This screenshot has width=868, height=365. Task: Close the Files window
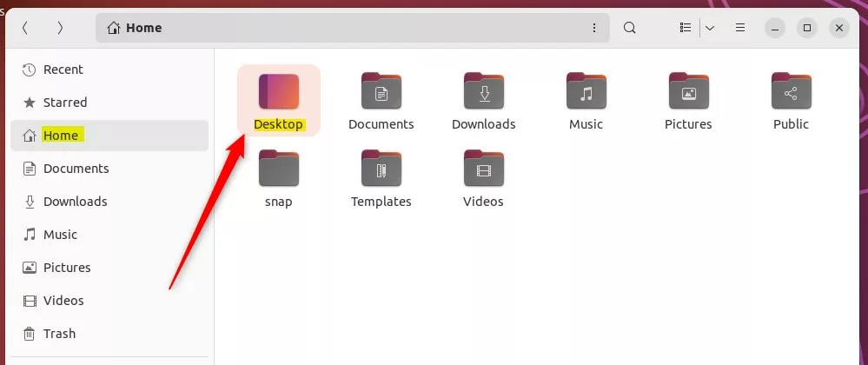click(x=839, y=28)
